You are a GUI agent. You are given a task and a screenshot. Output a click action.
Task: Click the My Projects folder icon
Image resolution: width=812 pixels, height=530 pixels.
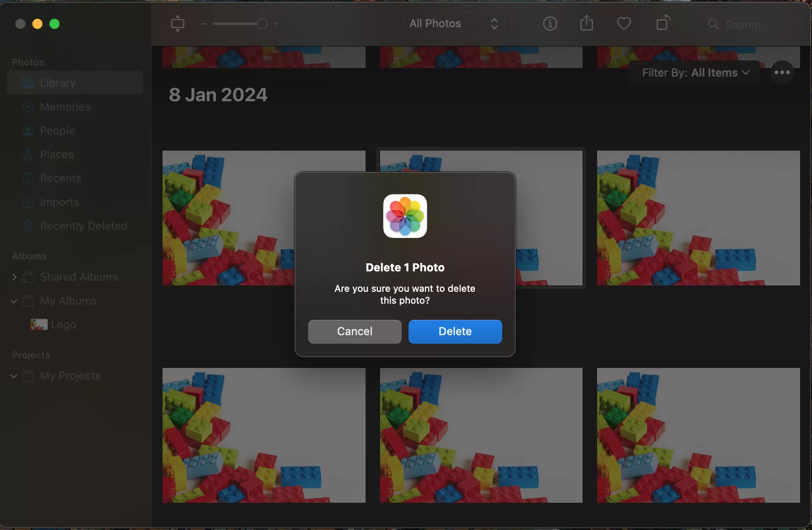click(x=28, y=376)
